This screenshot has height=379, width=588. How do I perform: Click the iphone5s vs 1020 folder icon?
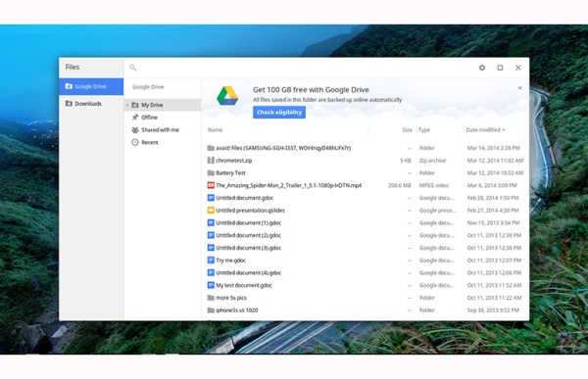click(x=211, y=310)
